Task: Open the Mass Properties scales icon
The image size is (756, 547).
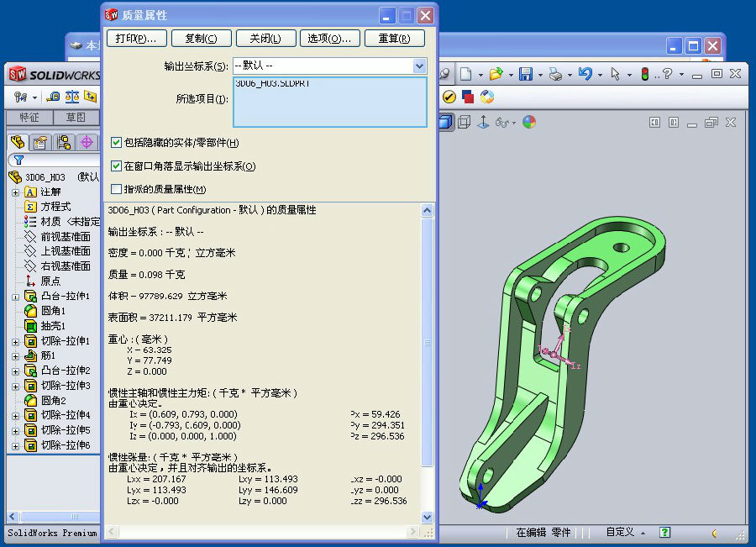Action: pos(72,97)
